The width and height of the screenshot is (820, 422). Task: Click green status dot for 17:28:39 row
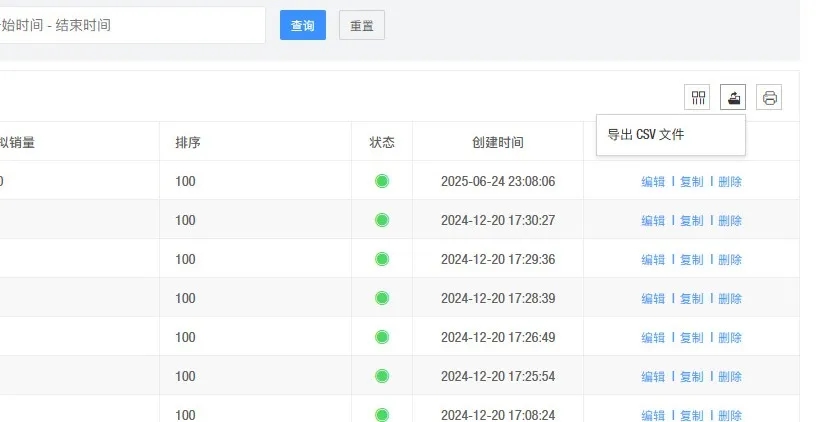click(x=381, y=298)
